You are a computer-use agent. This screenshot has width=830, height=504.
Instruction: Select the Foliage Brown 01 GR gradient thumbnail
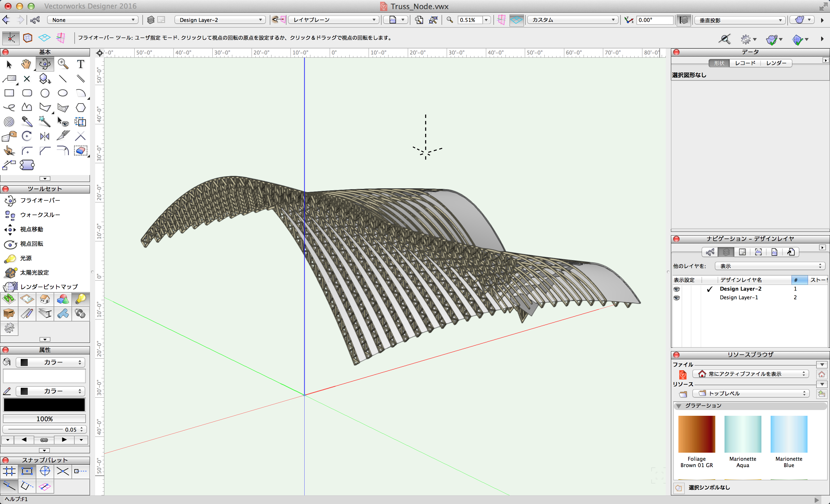[696, 434]
